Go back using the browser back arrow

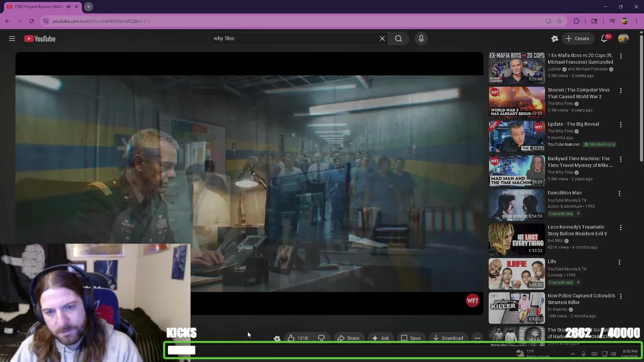click(x=7, y=21)
